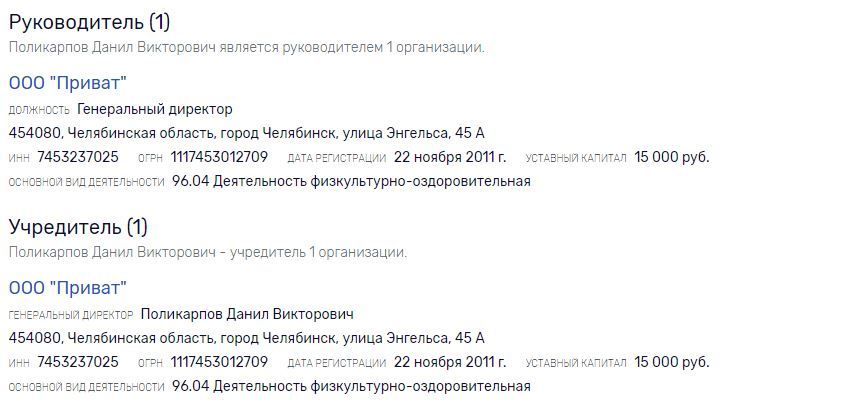Click director name Поликарпов Данил Викторович beside "генеральный директор" label

[247, 314]
